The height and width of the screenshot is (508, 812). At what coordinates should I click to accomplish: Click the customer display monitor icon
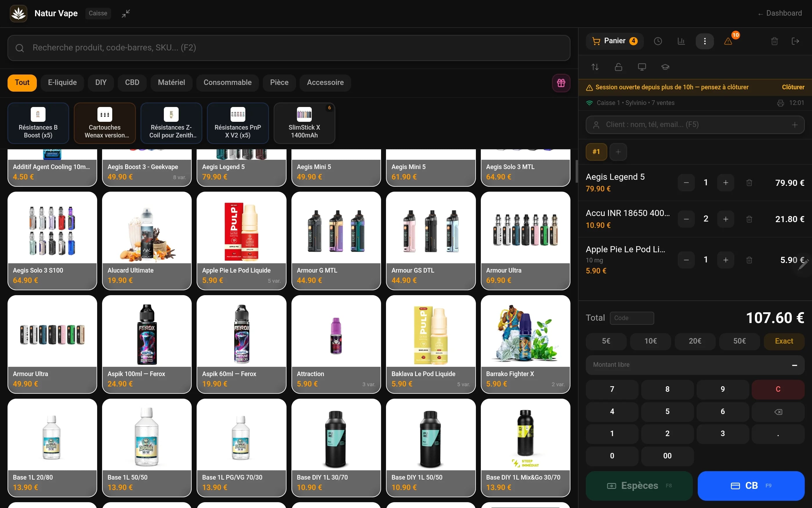click(x=642, y=67)
